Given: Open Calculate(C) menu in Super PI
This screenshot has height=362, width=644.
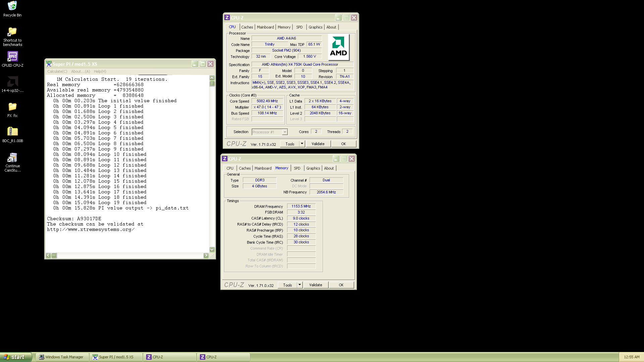Looking at the screenshot, I should tap(57, 71).
